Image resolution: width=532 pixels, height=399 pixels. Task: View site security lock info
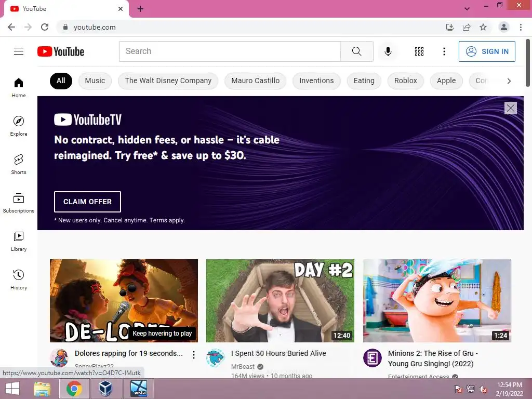pos(65,27)
